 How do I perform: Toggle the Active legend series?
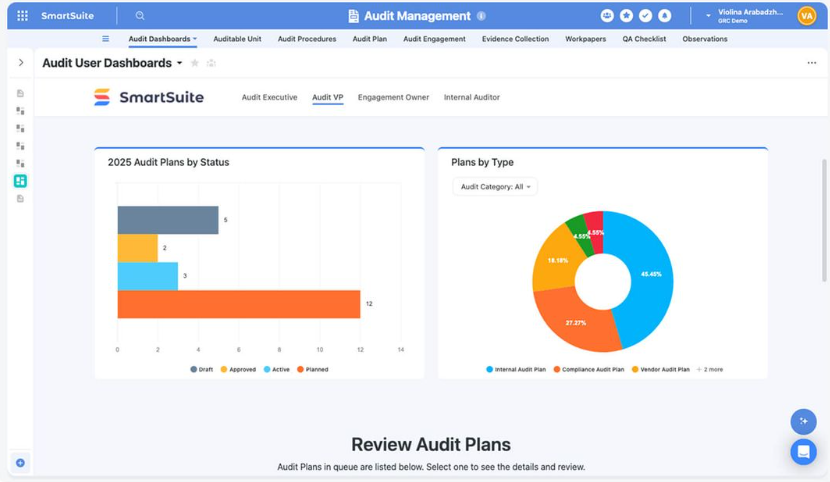click(276, 369)
